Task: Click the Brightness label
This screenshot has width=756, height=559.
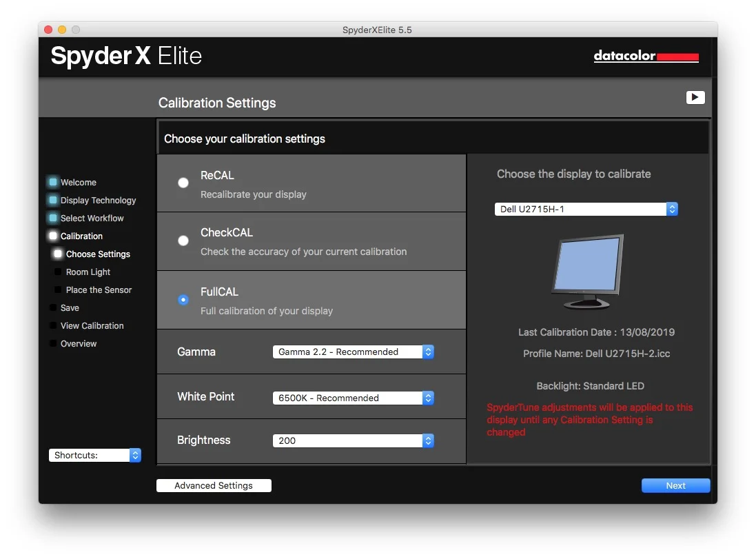Action: (x=203, y=440)
